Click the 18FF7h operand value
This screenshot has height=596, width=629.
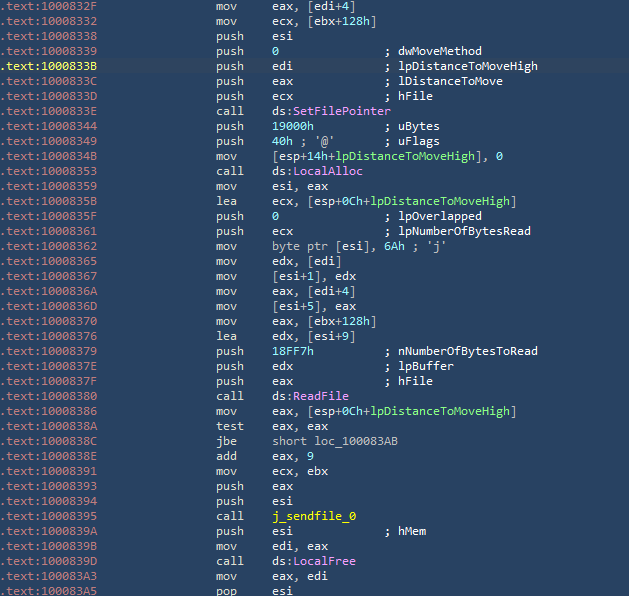[x=292, y=351]
